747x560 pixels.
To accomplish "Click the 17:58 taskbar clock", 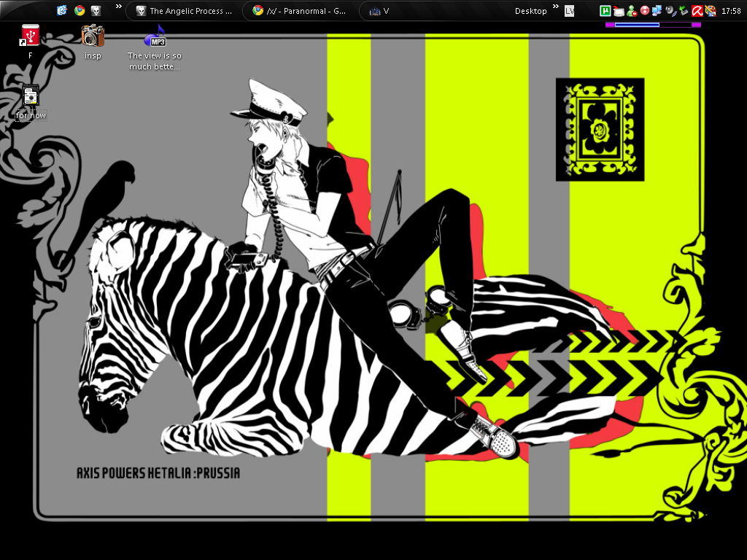I will (731, 11).
